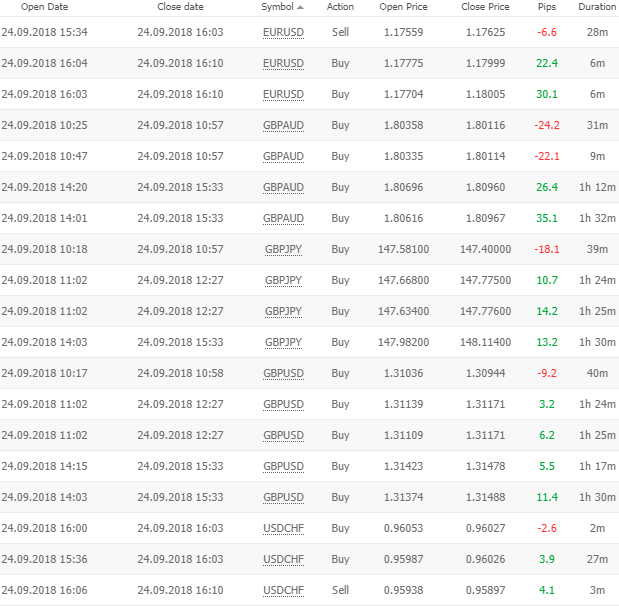Sort by Close date column header

tap(180, 7)
